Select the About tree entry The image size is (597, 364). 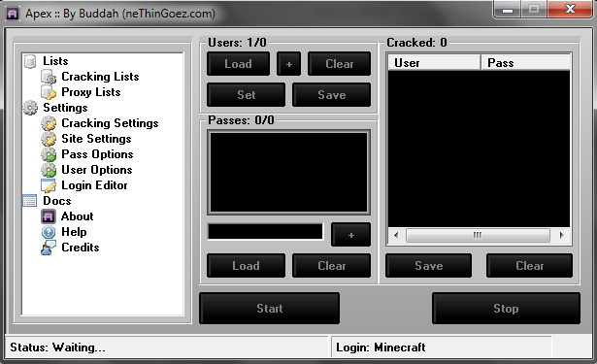[78, 216]
